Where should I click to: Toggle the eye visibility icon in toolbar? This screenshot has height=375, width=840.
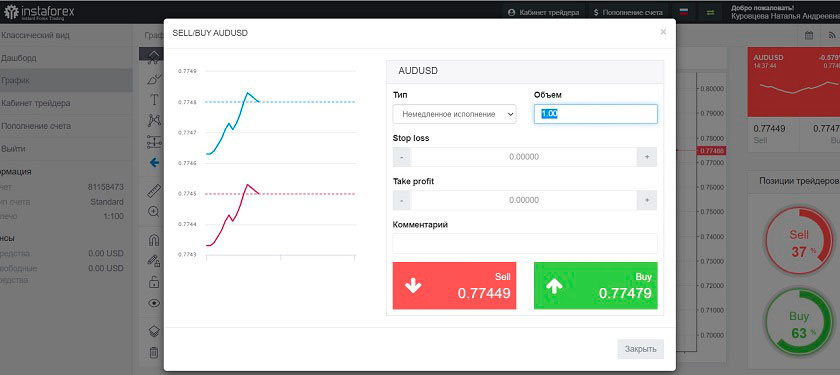click(154, 303)
